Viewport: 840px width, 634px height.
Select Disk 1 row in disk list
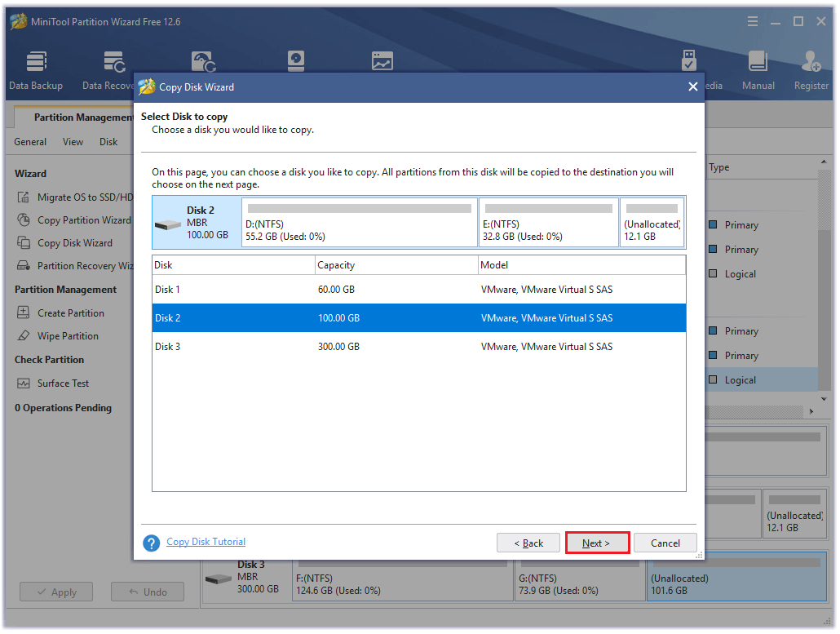pyautogui.click(x=418, y=290)
